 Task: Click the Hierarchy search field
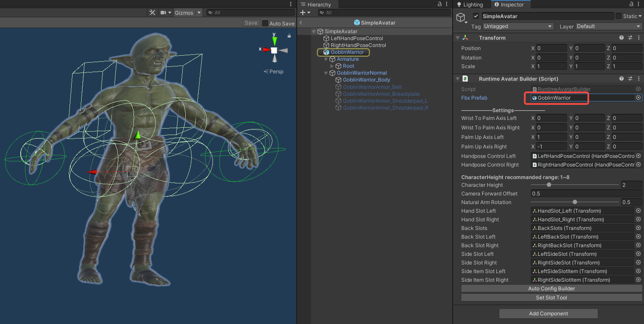click(384, 13)
